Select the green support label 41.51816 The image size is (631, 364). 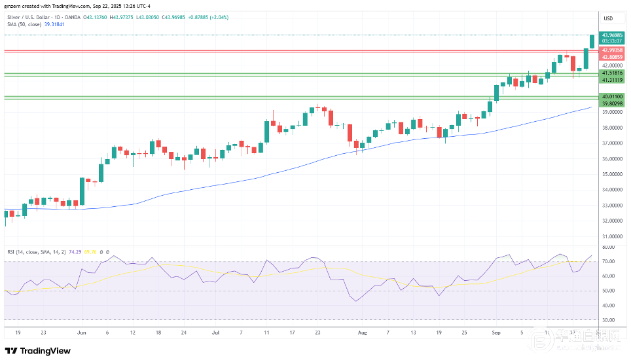tap(611, 73)
